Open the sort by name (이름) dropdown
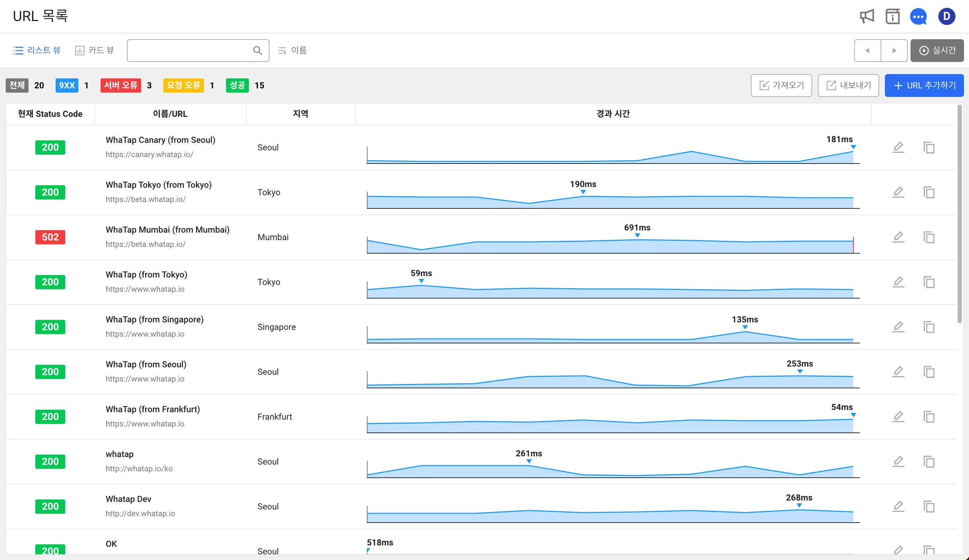Viewport: 969px width, 560px height. point(292,50)
